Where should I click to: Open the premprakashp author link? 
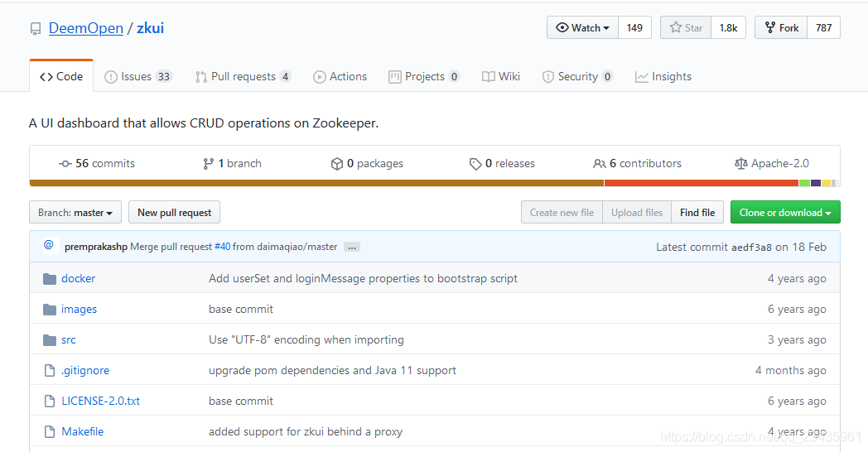[x=96, y=247]
